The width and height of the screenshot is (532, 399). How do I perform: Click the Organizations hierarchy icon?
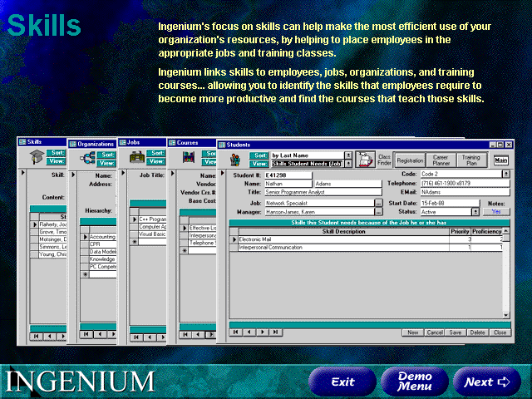tap(86, 159)
